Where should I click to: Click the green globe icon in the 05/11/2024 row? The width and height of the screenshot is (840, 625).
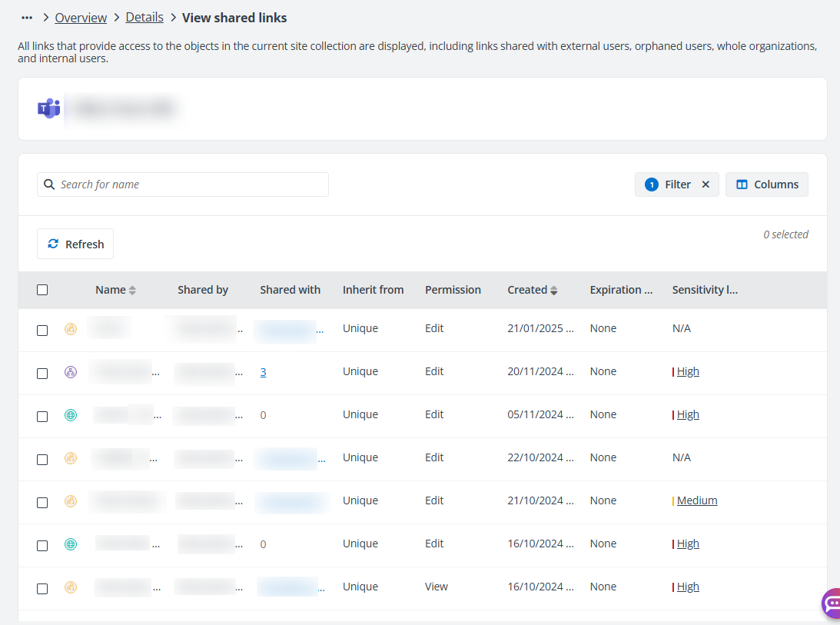click(x=71, y=415)
